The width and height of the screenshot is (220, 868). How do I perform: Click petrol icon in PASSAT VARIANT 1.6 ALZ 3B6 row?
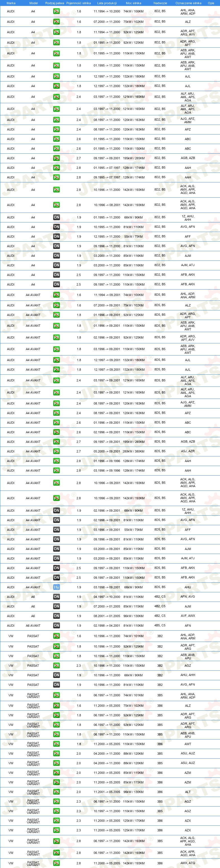point(56,706)
